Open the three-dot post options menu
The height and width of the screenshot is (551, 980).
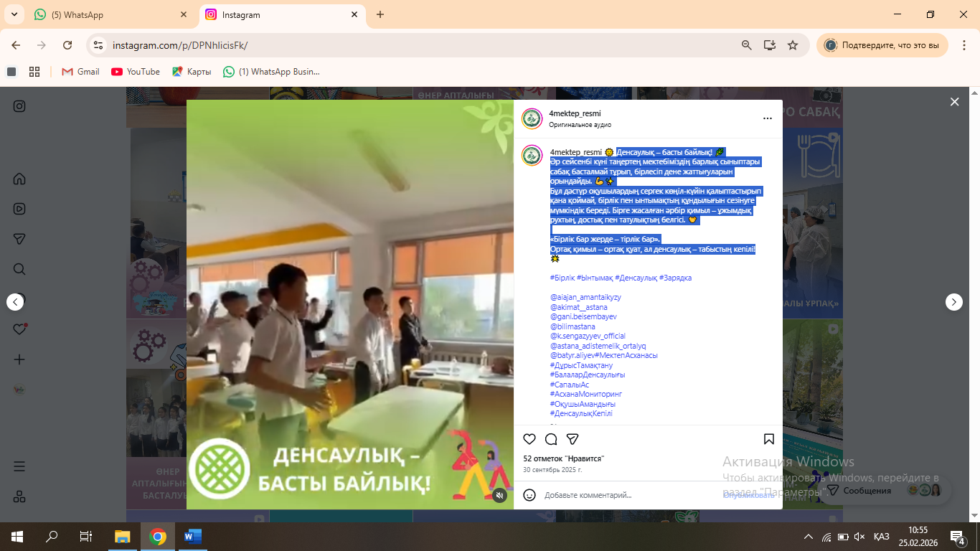coord(767,118)
